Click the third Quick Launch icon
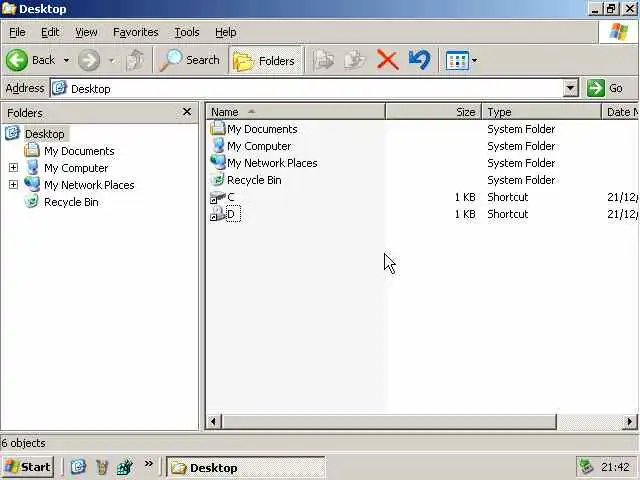The image size is (640, 480). 124,467
